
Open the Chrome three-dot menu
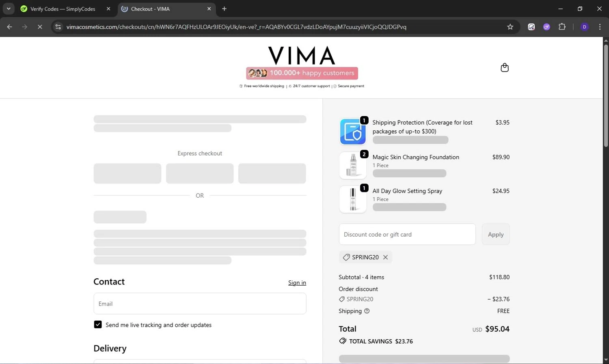click(x=600, y=27)
